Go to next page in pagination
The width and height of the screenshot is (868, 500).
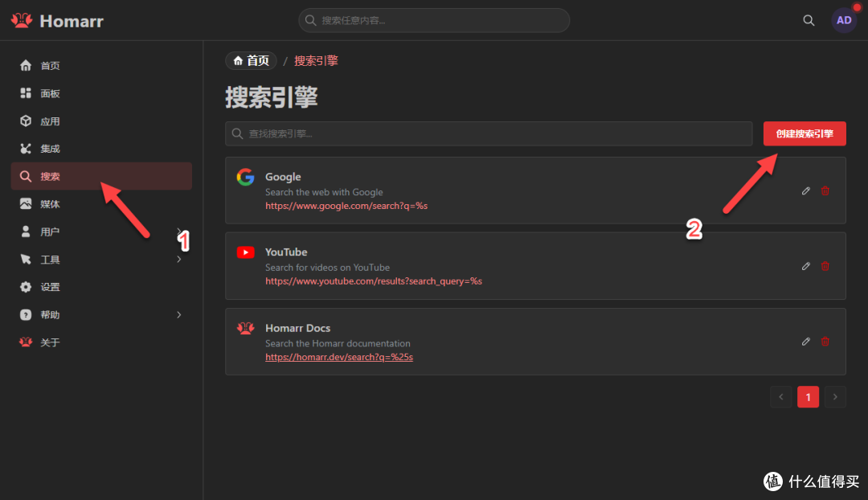835,397
